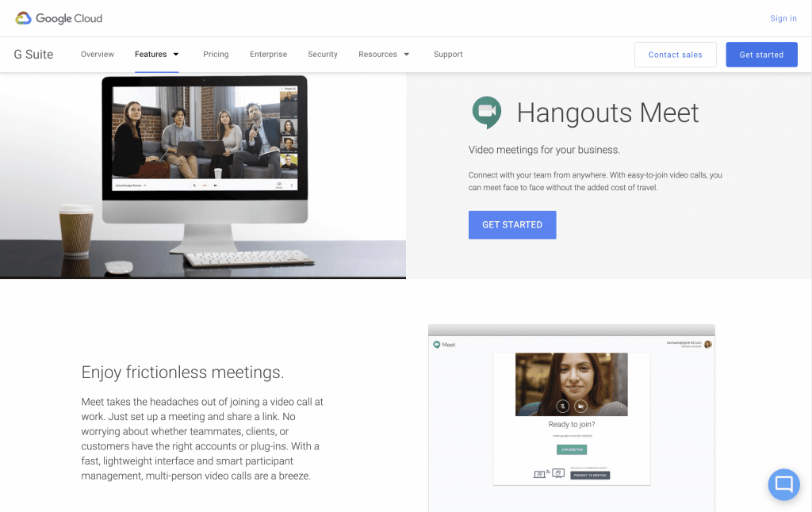Select the Enterprise nav item

coord(268,55)
